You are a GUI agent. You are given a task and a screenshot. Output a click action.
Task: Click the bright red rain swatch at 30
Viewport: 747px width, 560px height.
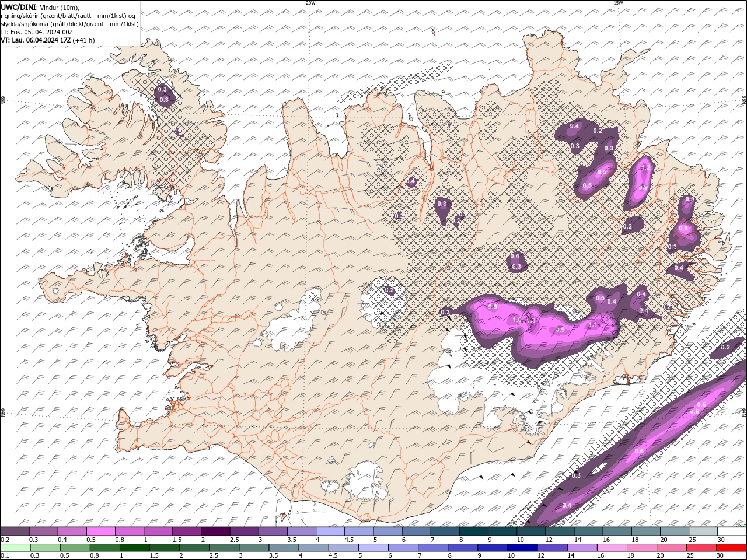[x=731, y=548]
